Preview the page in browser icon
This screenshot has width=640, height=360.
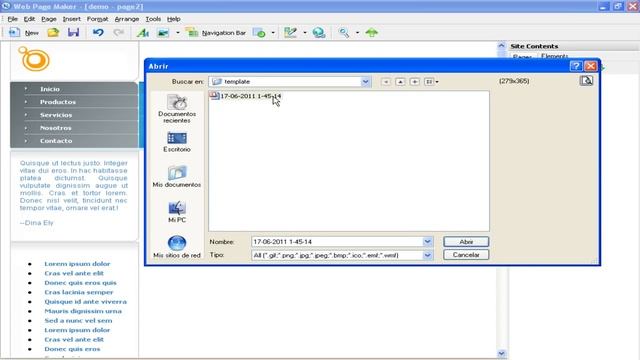tap(319, 33)
